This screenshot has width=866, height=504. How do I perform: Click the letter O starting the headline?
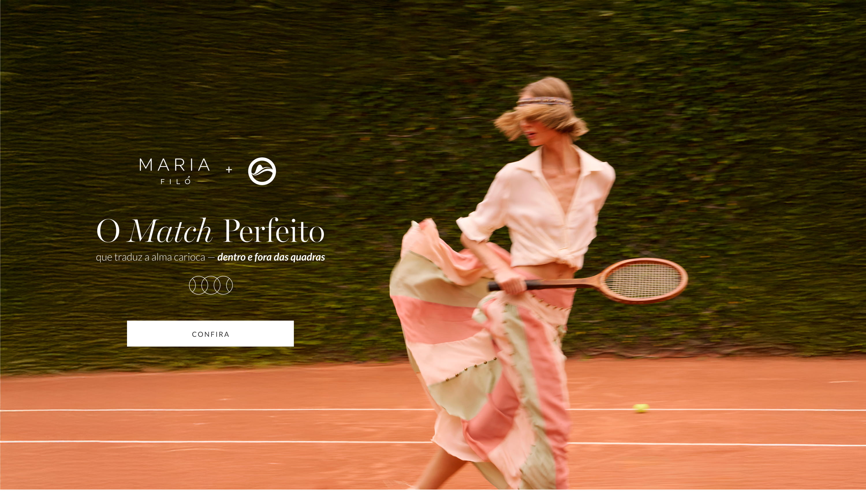[108, 231]
